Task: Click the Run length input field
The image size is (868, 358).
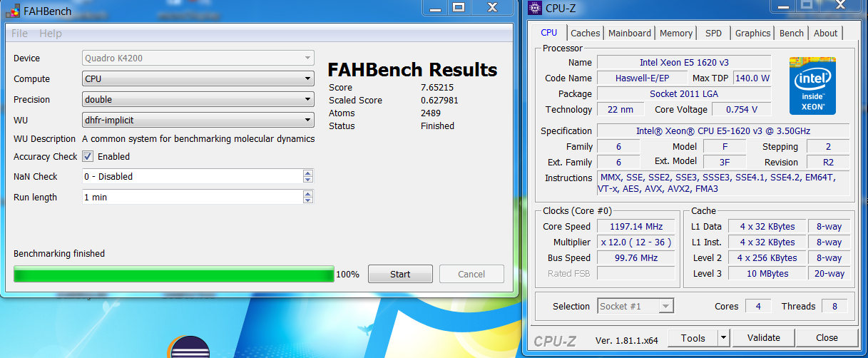Action: tap(193, 197)
